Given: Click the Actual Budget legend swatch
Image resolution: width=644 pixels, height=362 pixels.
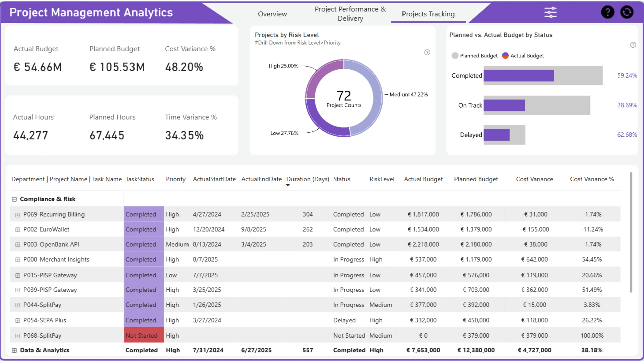Looking at the screenshot, I should pos(505,56).
